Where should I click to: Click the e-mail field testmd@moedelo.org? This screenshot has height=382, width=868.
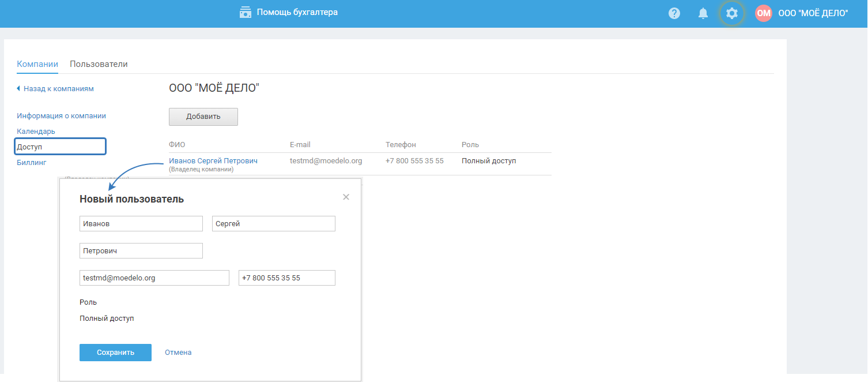pyautogui.click(x=154, y=278)
